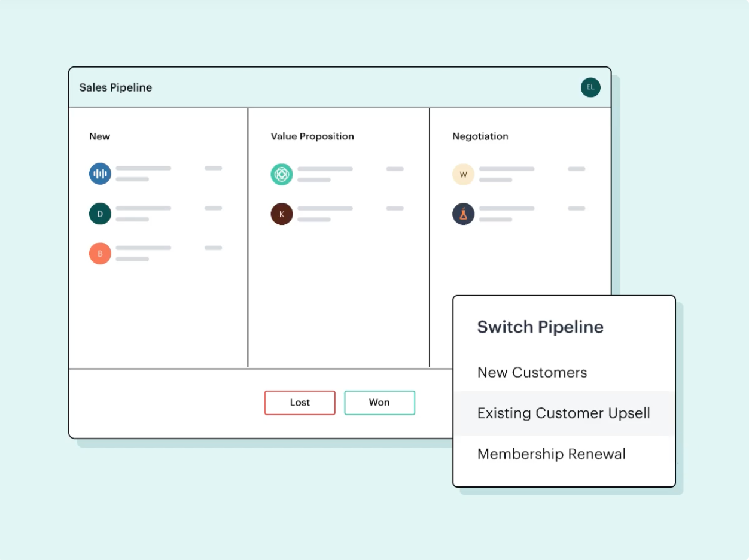Screen dimensions: 749x560
Task: Open the deal with D avatar
Action: [x=101, y=214]
